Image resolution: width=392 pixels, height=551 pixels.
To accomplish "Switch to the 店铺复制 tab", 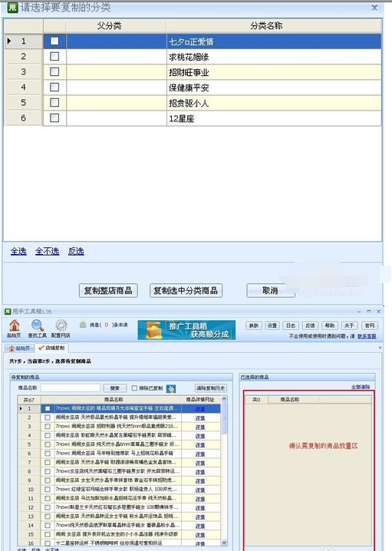I will click(51, 348).
